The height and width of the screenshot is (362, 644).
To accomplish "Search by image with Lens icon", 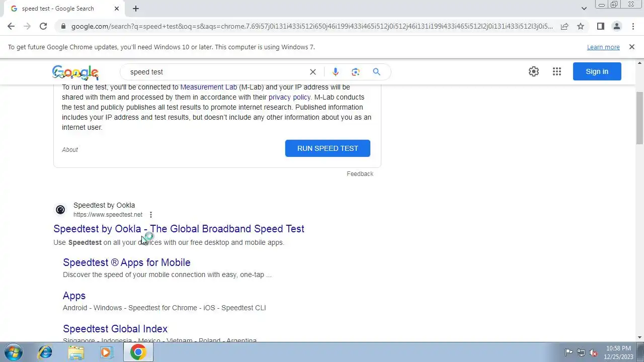I will tap(356, 72).
